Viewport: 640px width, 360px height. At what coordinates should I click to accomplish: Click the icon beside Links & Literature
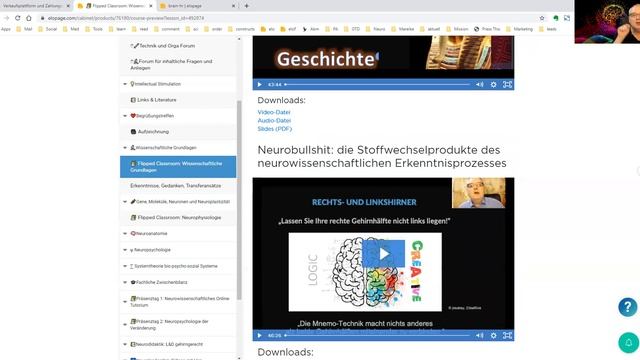(x=133, y=100)
